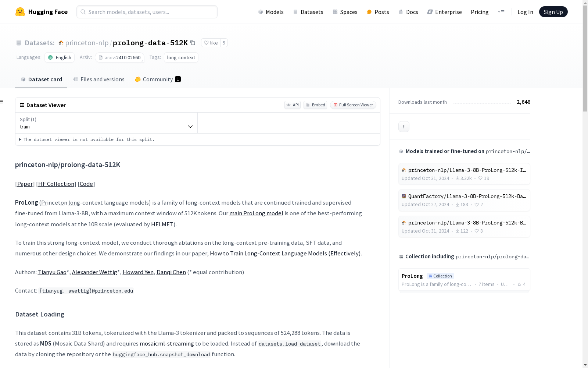The height and width of the screenshot is (368, 588).
Task: Open the QuantFactory Llama-3-8B-ProLong-512k model card
Action: coord(464,200)
